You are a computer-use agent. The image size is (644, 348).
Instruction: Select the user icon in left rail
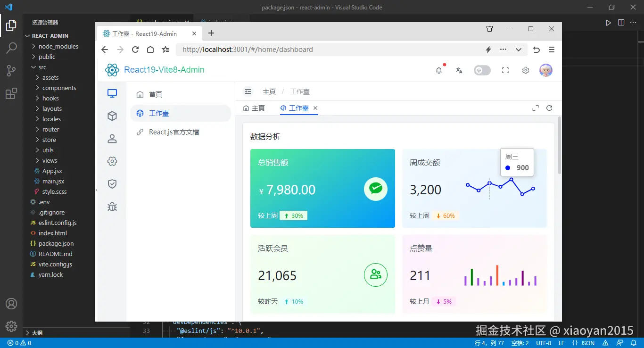112,139
